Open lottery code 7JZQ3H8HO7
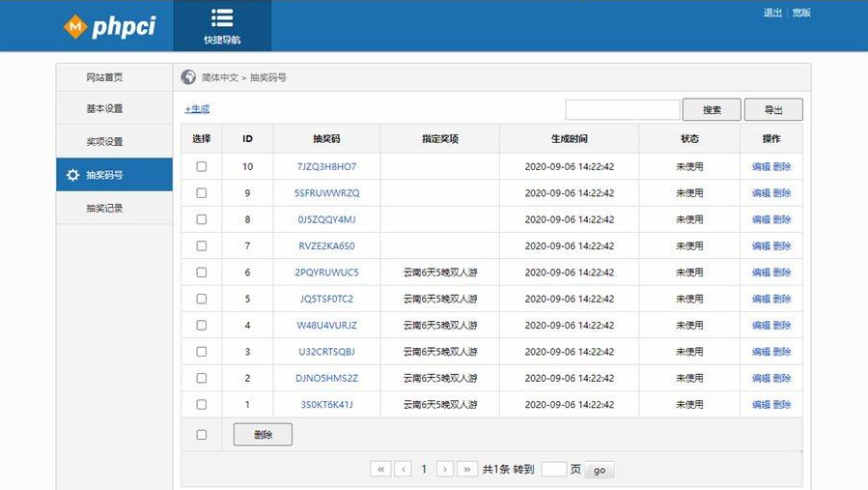The width and height of the screenshot is (868, 490). [326, 166]
